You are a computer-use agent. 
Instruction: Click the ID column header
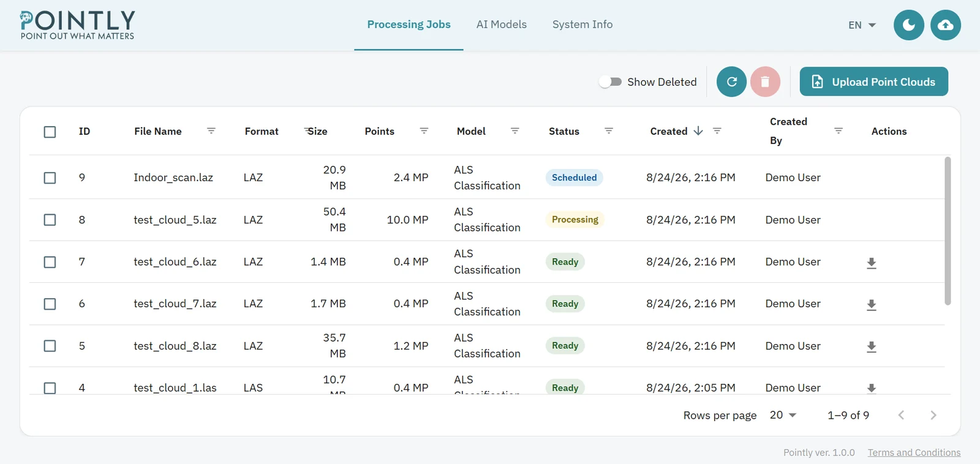tap(85, 131)
